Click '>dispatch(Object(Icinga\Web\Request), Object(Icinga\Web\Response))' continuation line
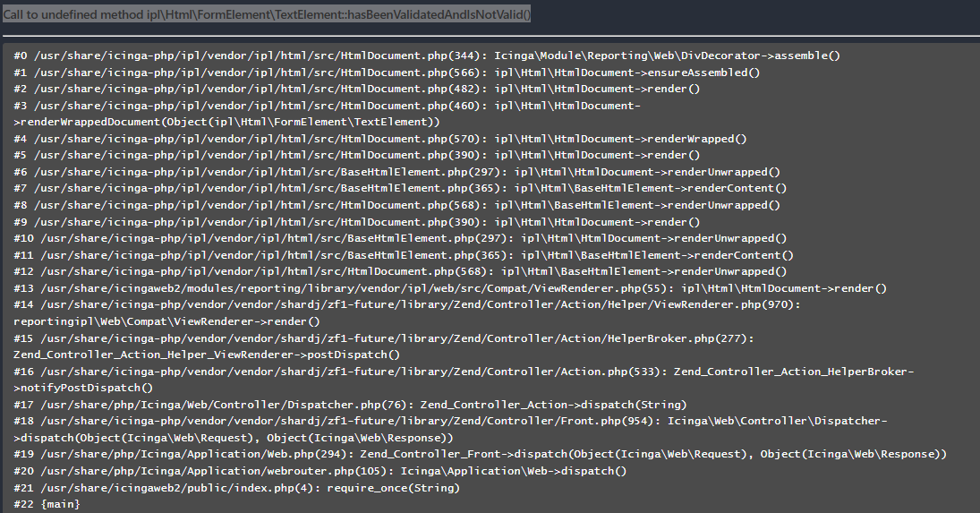This screenshot has height=513, width=980. tap(234, 438)
